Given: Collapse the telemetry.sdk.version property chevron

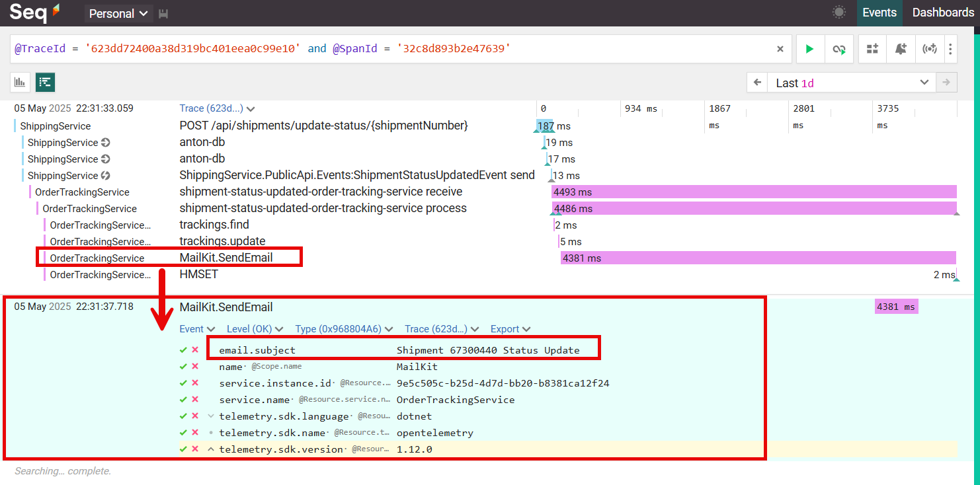Looking at the screenshot, I should tap(211, 449).
